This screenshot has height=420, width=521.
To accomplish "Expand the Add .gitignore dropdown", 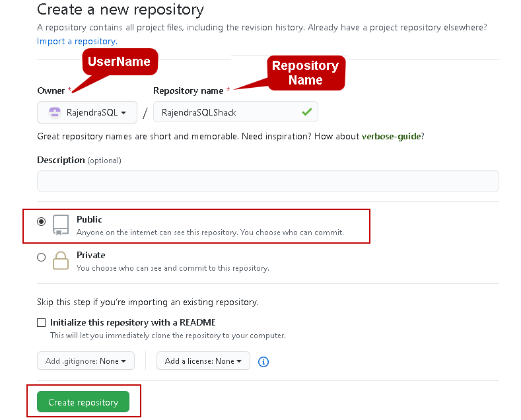I will point(86,361).
